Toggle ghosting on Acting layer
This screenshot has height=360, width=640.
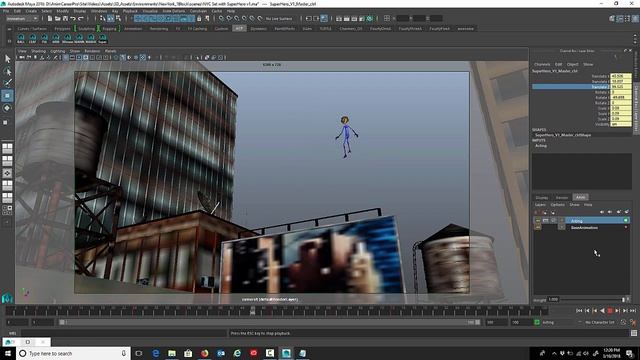(562, 220)
